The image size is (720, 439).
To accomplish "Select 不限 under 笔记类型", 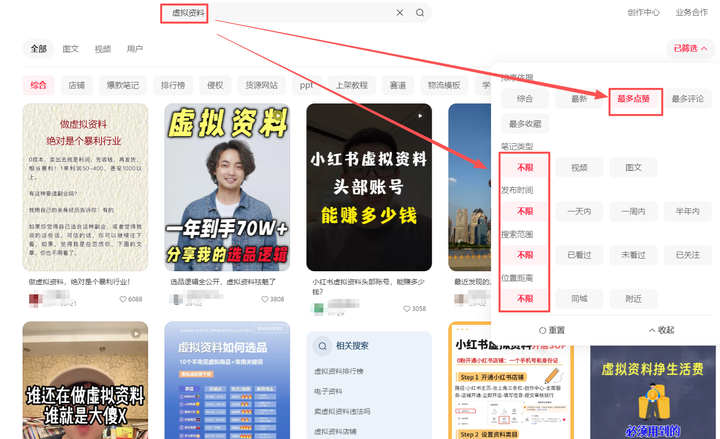I will coord(525,168).
